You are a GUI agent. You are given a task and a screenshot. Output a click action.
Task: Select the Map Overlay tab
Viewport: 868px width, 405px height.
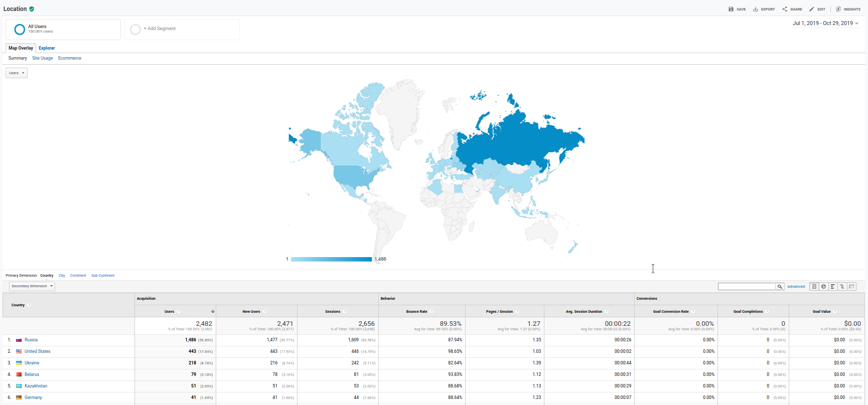21,48
